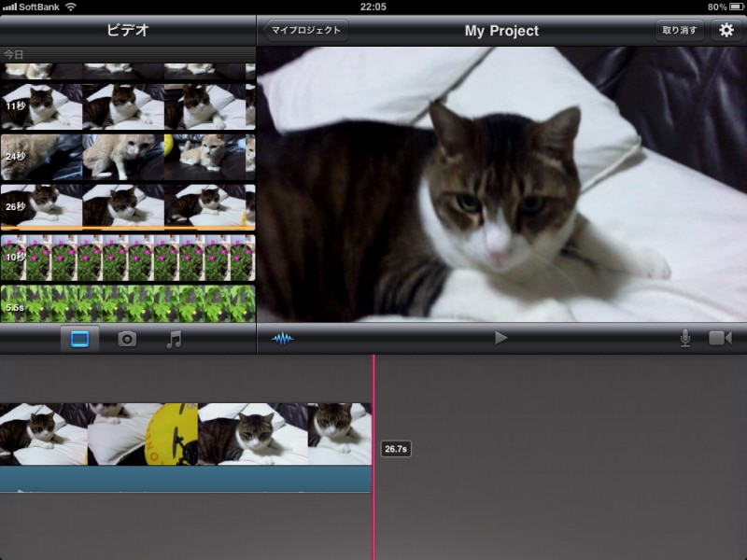Select the 5.5s green plants clip
747x560 pixels.
pos(127,304)
